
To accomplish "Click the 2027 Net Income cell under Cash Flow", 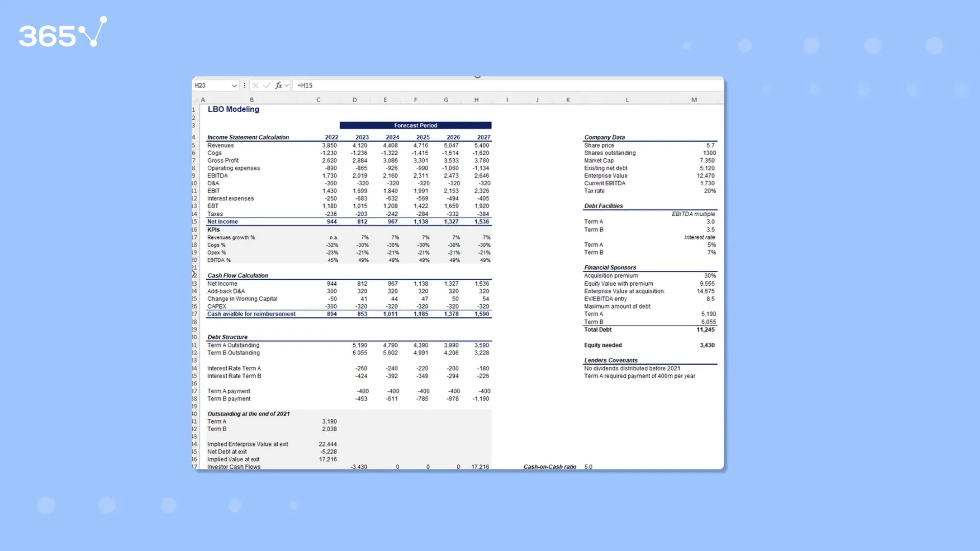I will 481,284.
